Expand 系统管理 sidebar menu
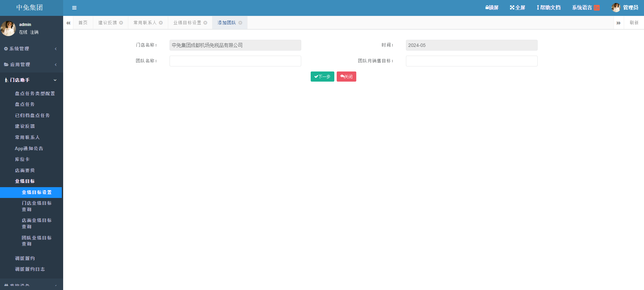 30,49
